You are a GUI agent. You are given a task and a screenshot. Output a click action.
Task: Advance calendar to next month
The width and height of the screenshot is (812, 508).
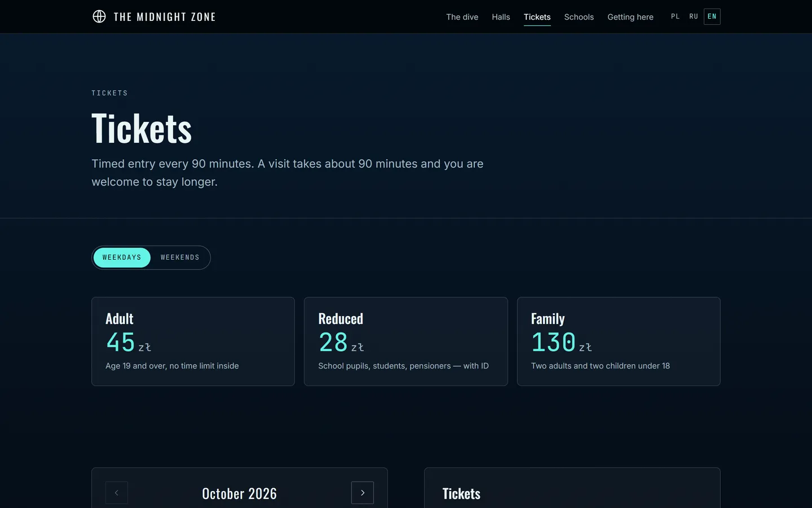[363, 493]
